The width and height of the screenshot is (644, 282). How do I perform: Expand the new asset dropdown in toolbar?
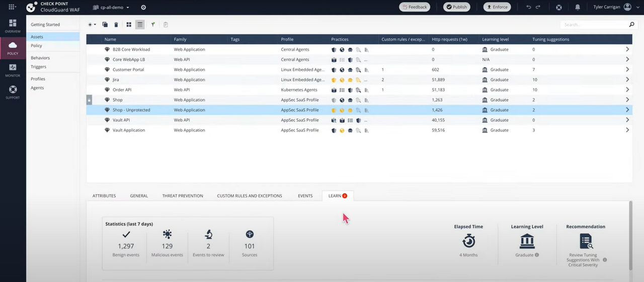92,25
